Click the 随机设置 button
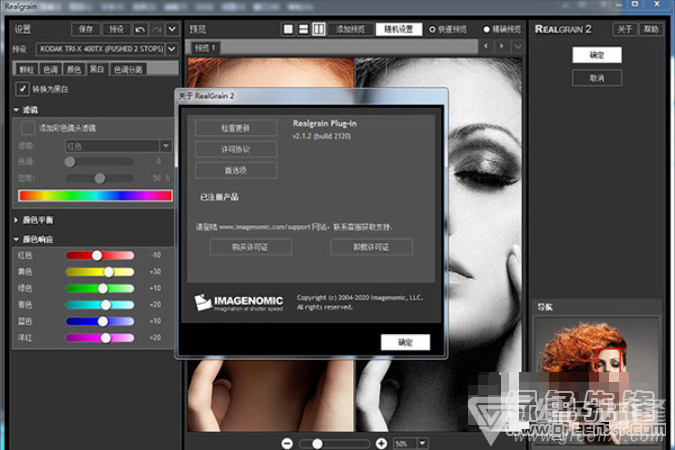 pos(399,29)
